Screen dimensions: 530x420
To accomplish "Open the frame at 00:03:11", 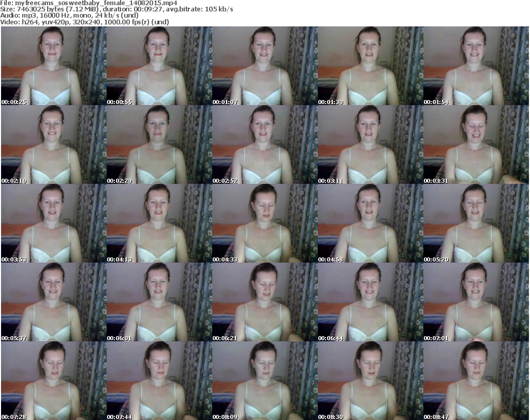I will click(x=371, y=144).
